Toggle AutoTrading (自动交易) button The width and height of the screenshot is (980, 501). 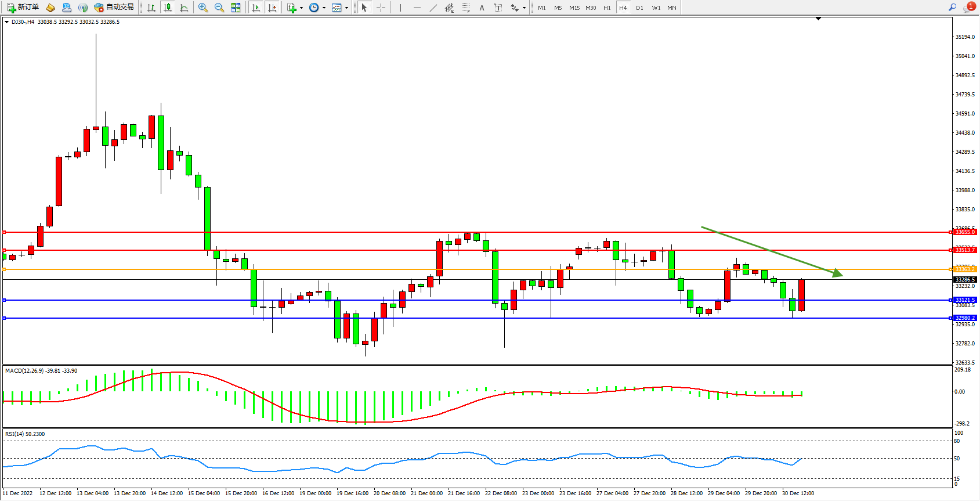click(x=114, y=8)
